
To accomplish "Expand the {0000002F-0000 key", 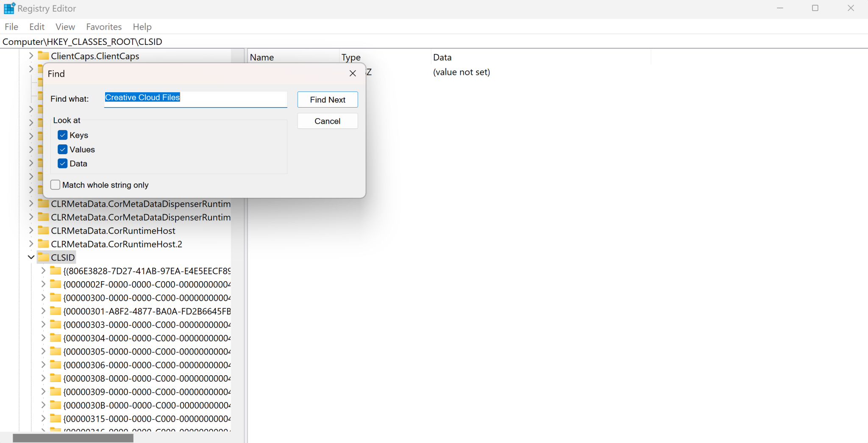I will 43,284.
